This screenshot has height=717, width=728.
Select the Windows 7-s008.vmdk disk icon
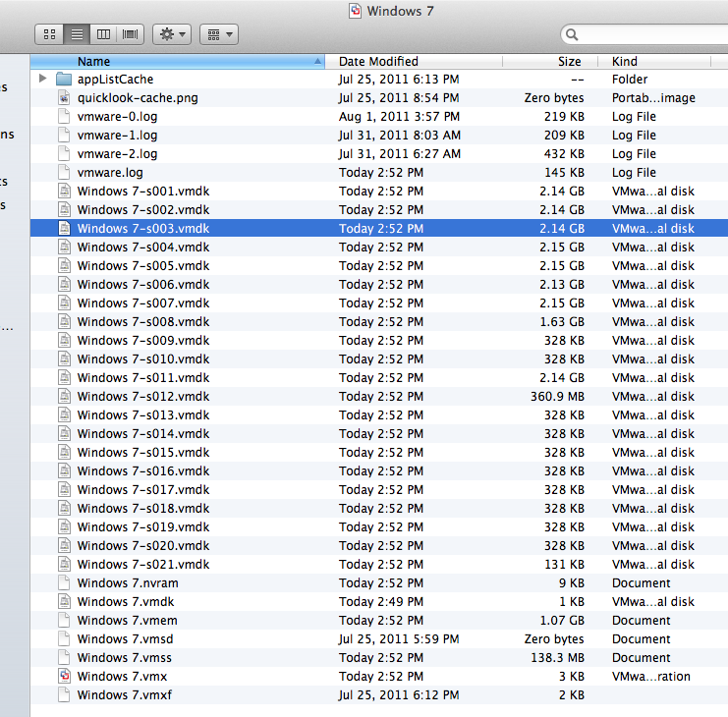coord(64,321)
